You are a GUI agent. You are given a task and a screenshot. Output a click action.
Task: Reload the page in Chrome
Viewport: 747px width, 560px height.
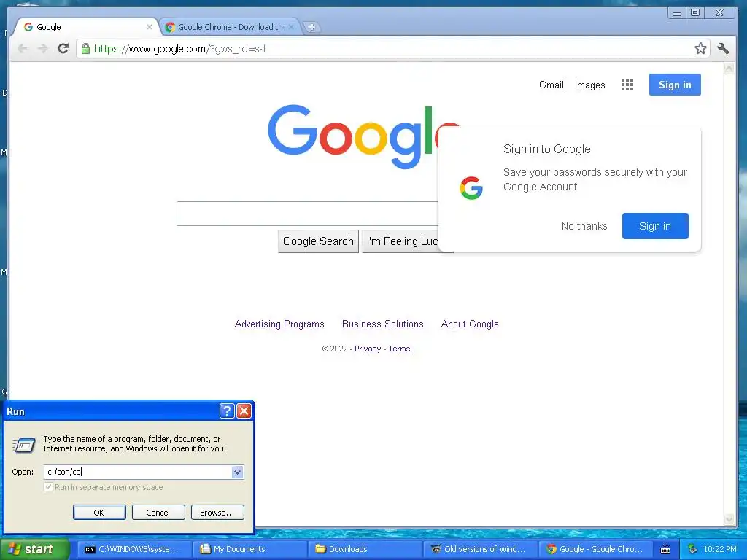63,49
